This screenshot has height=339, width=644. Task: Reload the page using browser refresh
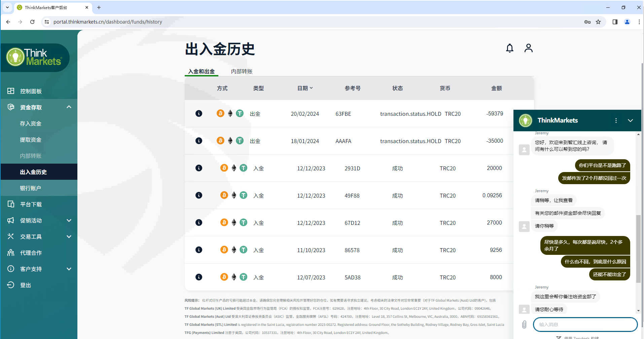pos(32,22)
